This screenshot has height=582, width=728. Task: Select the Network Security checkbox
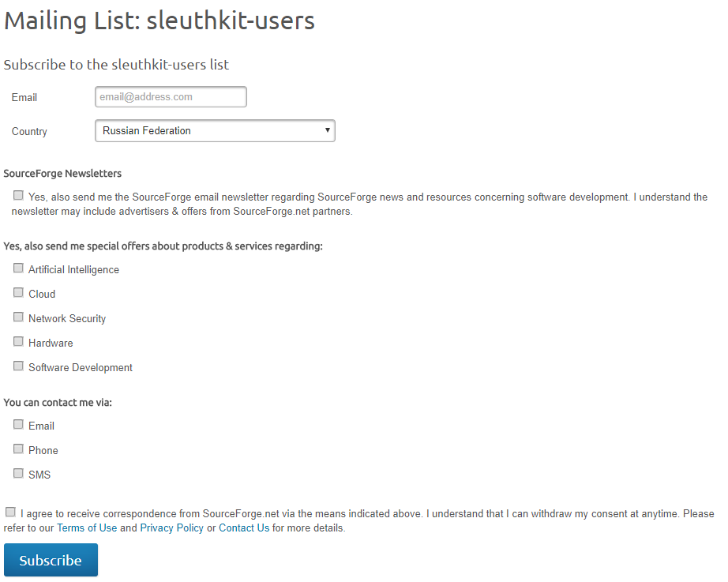coord(18,317)
